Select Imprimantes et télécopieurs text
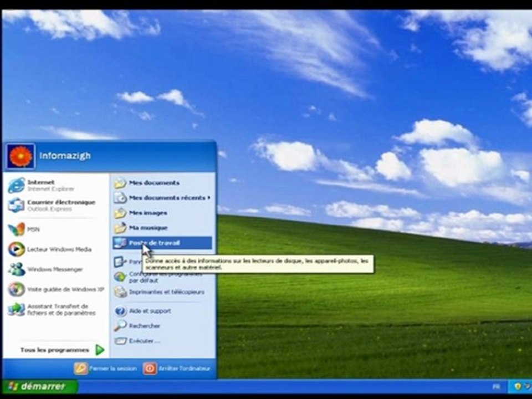Image resolution: width=532 pixels, height=399 pixels. (x=167, y=292)
